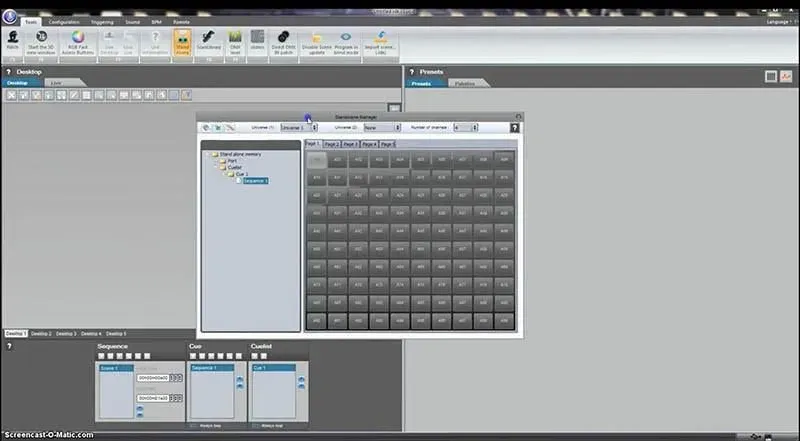800x441 pixels.
Task: Switch to the Triggering ribbon tab
Action: point(101,21)
